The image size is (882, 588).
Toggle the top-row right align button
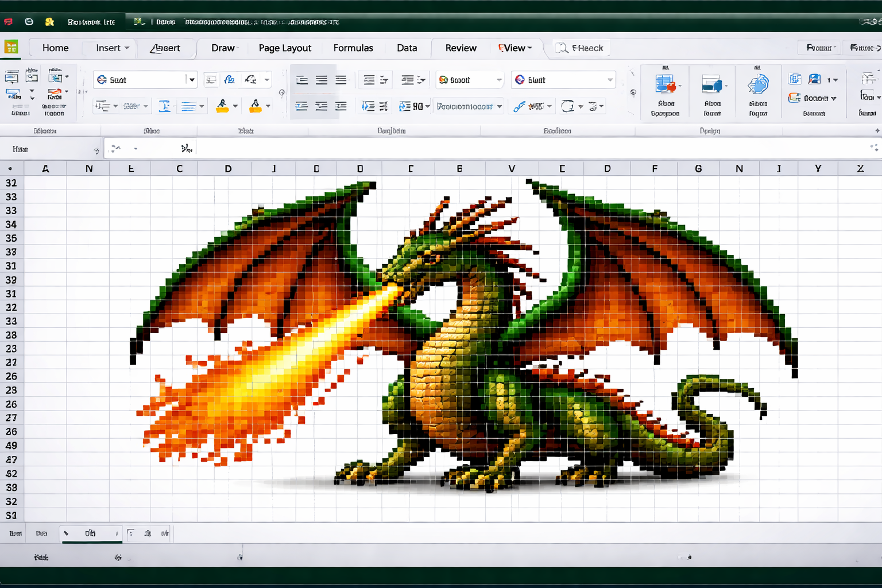[341, 80]
